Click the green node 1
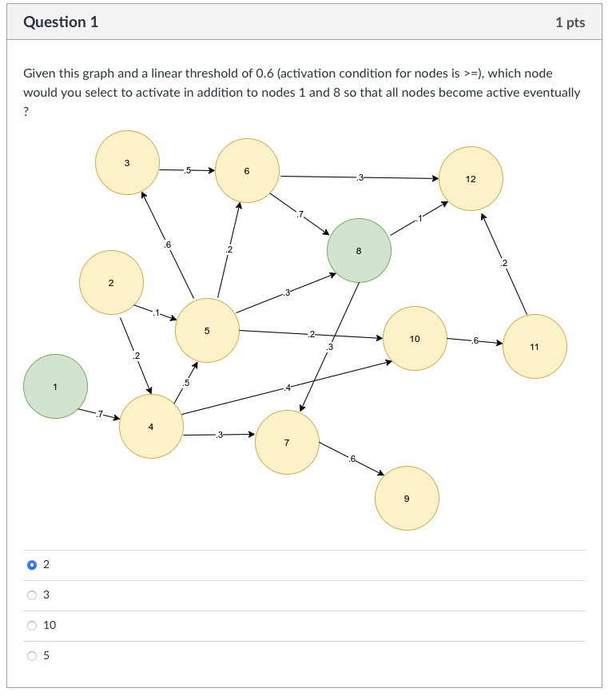 [x=55, y=385]
